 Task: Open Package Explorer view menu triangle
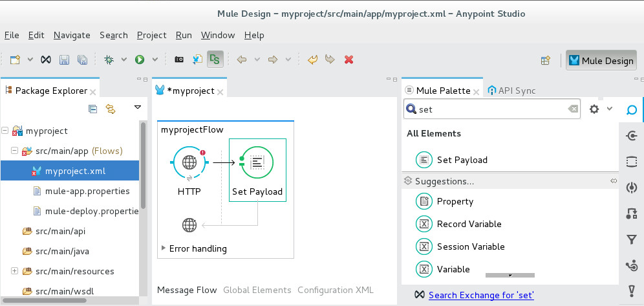pos(138,107)
